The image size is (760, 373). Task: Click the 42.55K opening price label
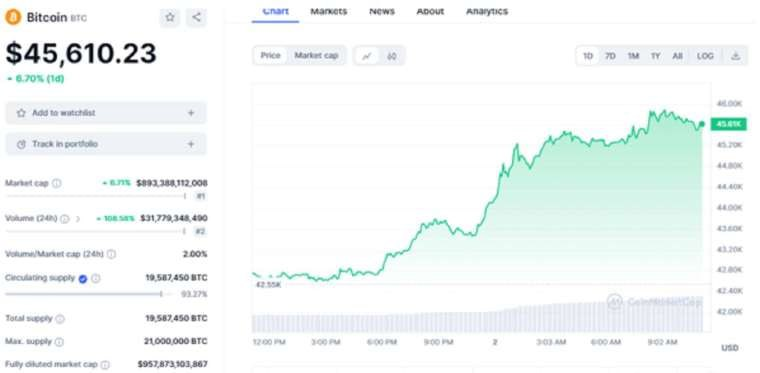[268, 285]
